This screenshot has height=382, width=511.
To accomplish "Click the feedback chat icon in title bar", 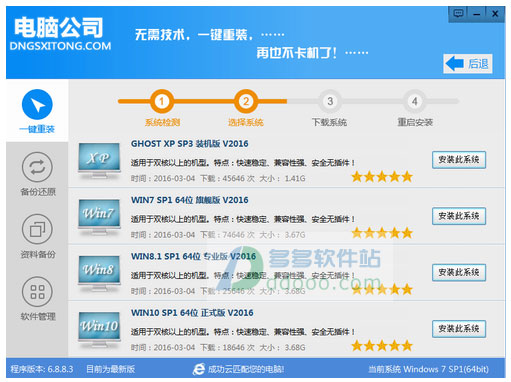I will coord(458,14).
